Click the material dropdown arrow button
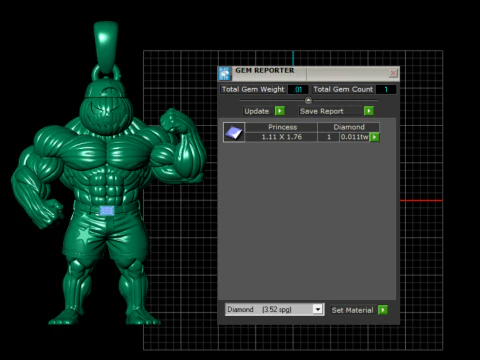Screen dimensions: 480x360 tap(318, 309)
